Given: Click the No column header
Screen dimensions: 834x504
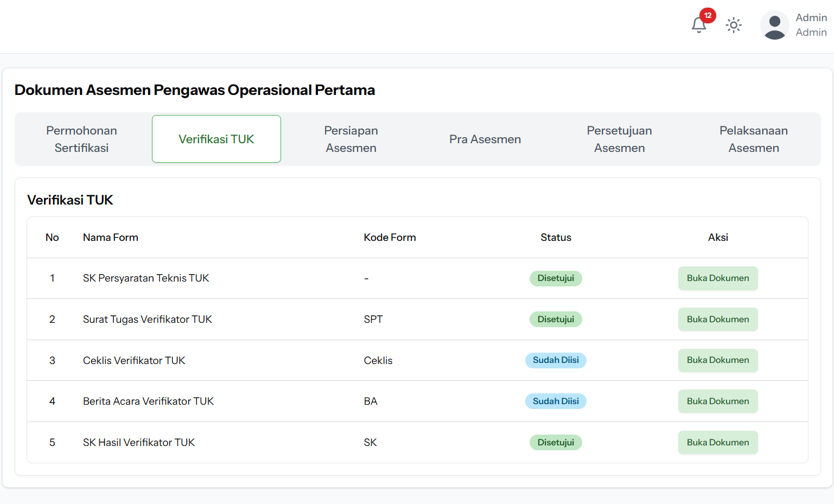Looking at the screenshot, I should [52, 238].
